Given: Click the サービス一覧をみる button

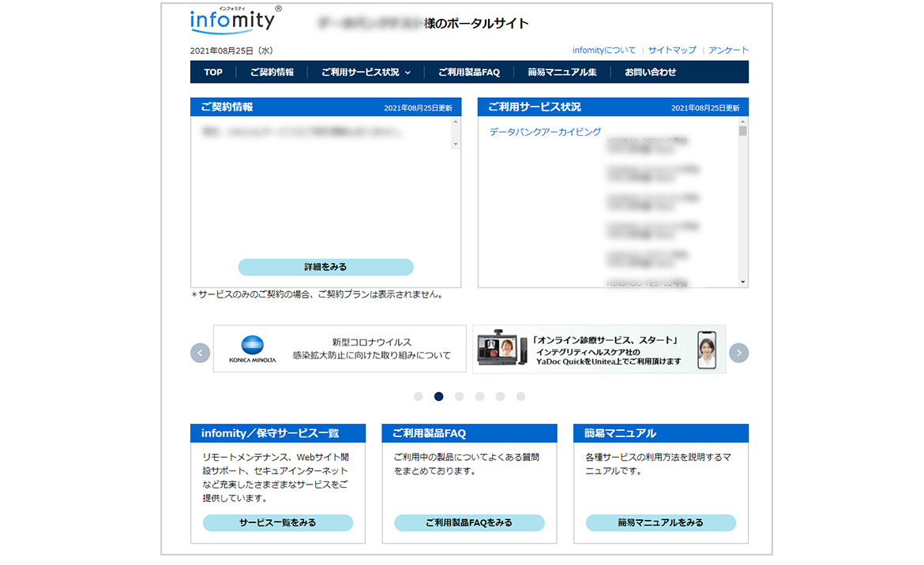Looking at the screenshot, I should coord(277,522).
